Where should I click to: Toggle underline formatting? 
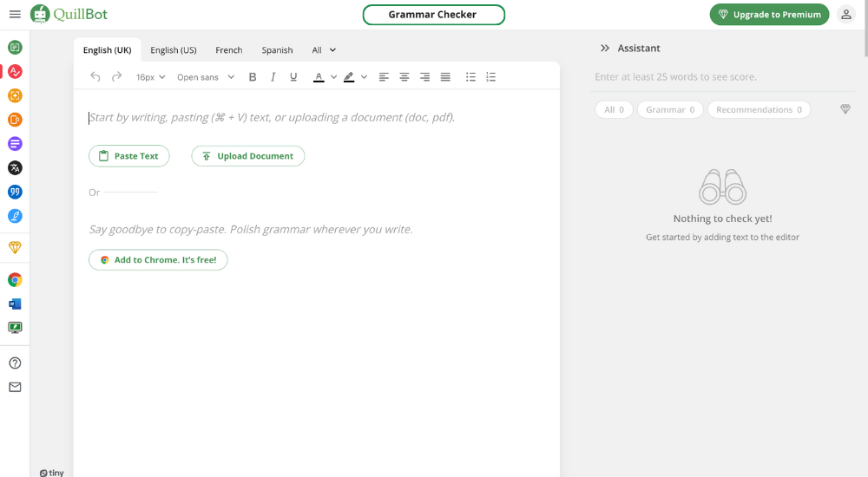click(293, 77)
